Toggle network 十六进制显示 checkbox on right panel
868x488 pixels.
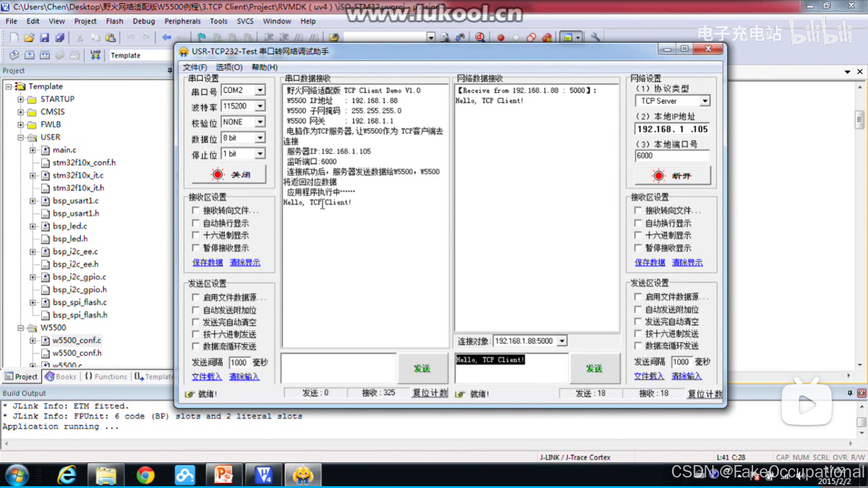638,235
